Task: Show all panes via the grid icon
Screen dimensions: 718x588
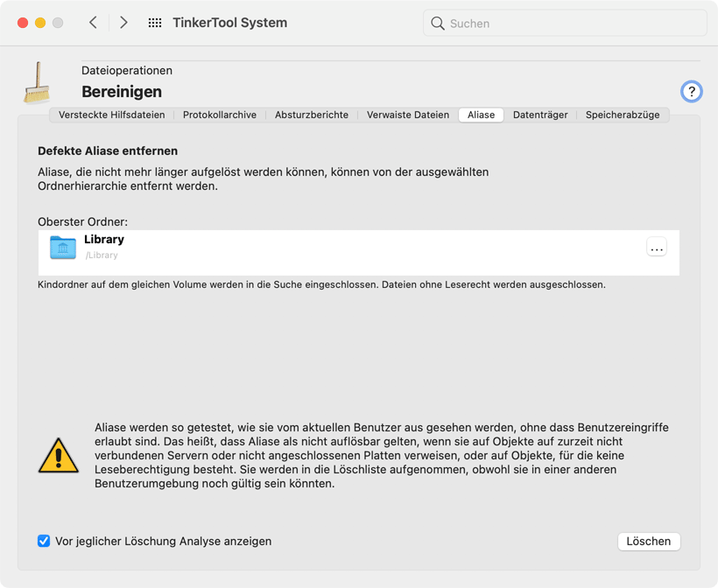Action: (x=155, y=23)
